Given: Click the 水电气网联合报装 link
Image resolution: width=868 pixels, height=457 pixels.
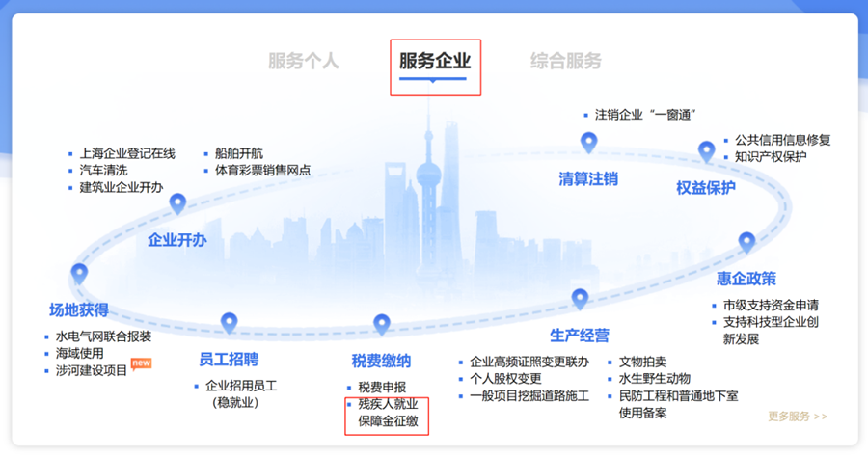Looking at the screenshot, I should click(x=103, y=336).
